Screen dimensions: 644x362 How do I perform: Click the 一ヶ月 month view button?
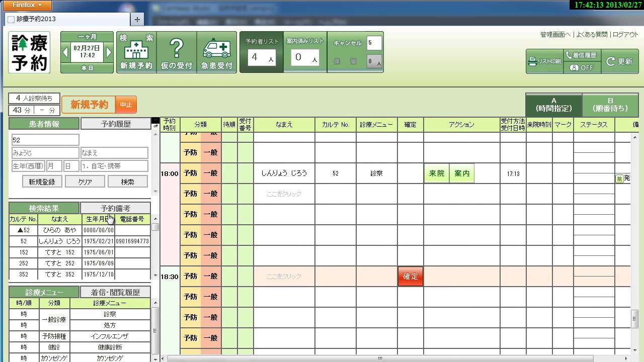87,37
